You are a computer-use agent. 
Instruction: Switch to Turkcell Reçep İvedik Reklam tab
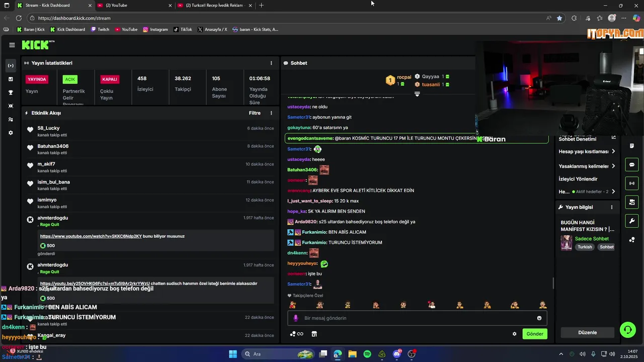click(214, 6)
